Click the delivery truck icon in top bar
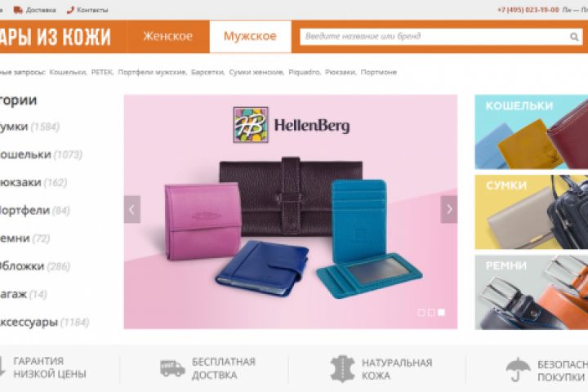 coord(18,10)
